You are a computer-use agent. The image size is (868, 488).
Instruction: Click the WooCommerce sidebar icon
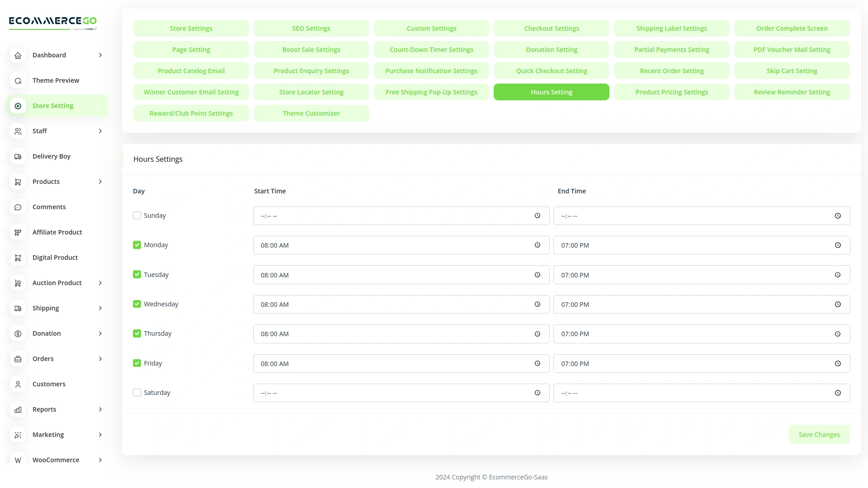tap(18, 460)
